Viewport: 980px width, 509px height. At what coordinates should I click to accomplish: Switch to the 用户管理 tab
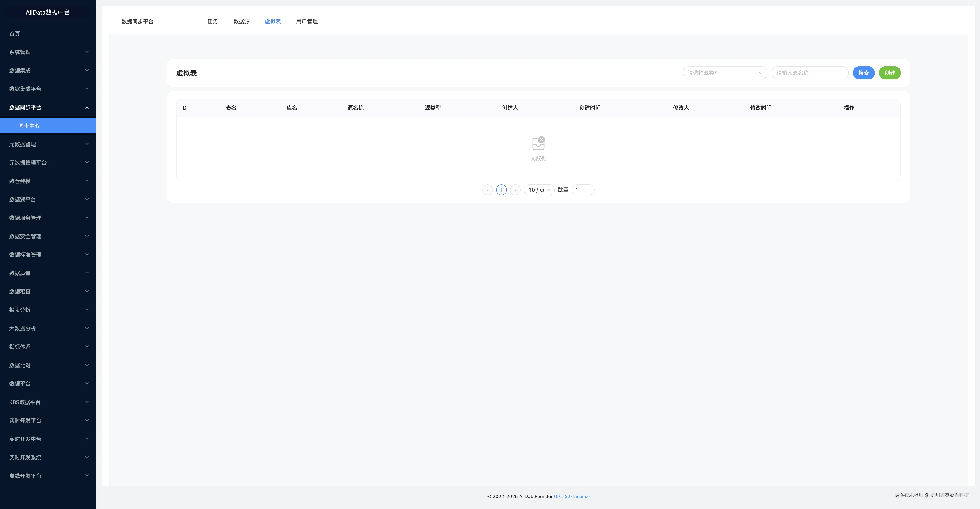[307, 22]
